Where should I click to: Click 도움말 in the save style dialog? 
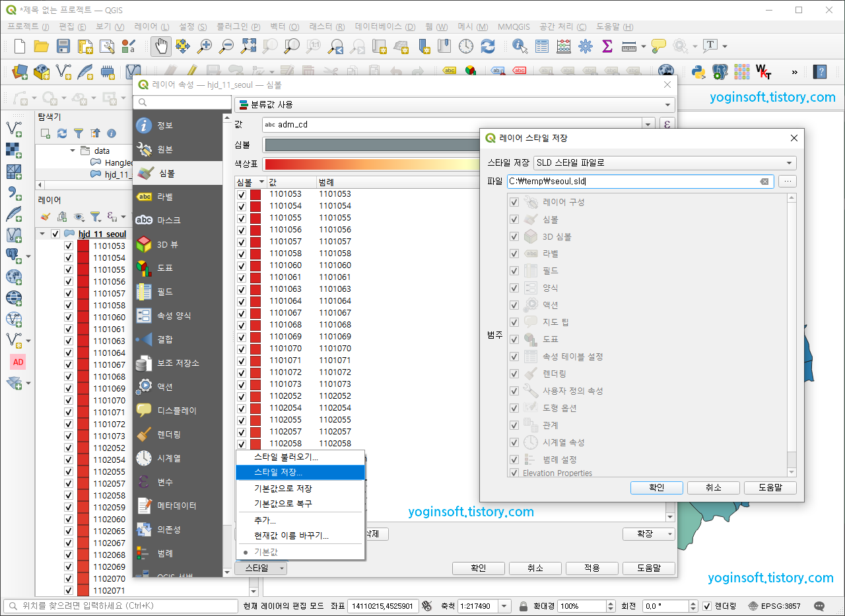click(x=770, y=488)
